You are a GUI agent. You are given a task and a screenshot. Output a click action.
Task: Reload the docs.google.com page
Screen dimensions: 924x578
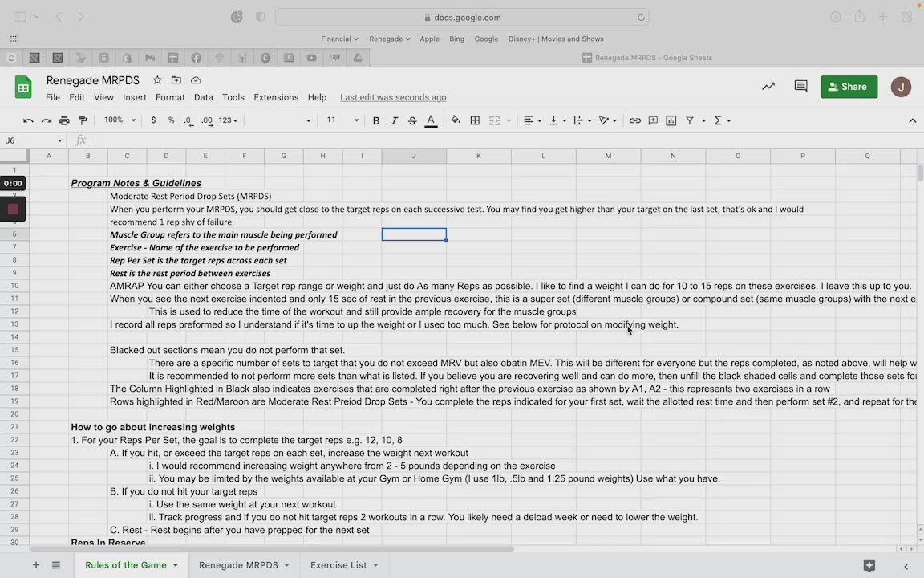tap(641, 17)
